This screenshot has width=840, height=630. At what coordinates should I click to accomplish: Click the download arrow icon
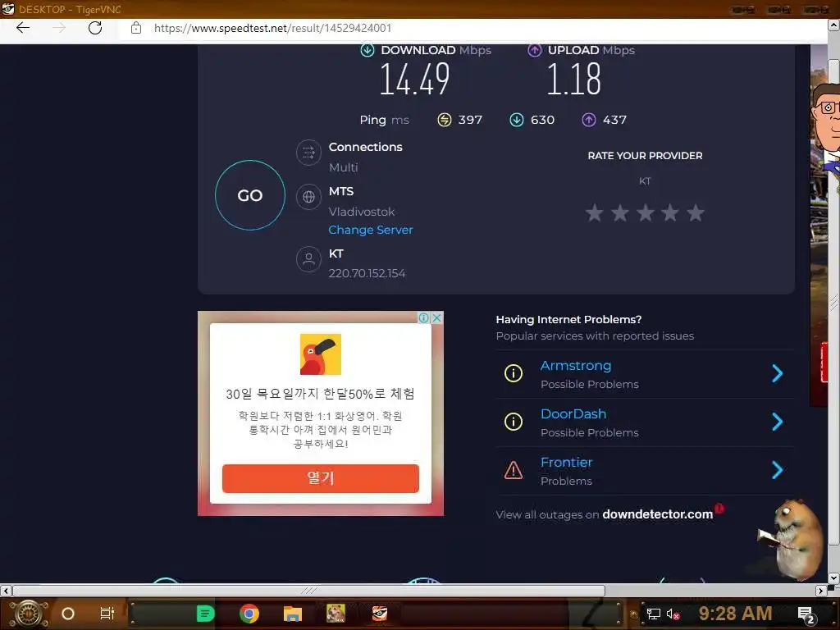pos(367,50)
